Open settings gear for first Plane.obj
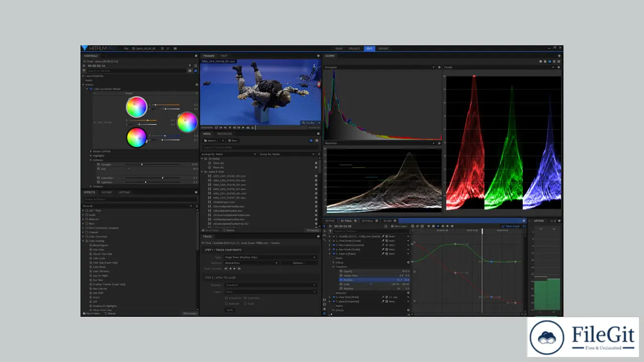Viewport: 644px width, 362px height. click(x=316, y=163)
